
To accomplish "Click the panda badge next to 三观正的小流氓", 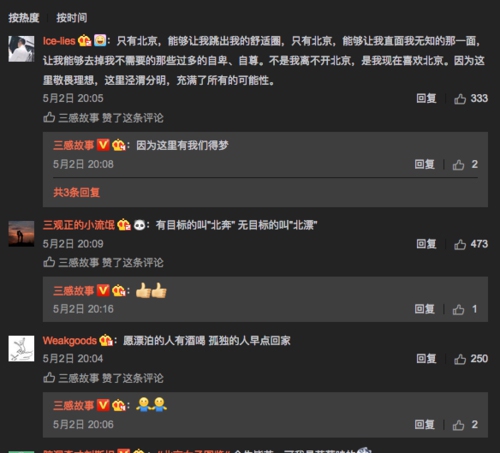I will tap(139, 225).
